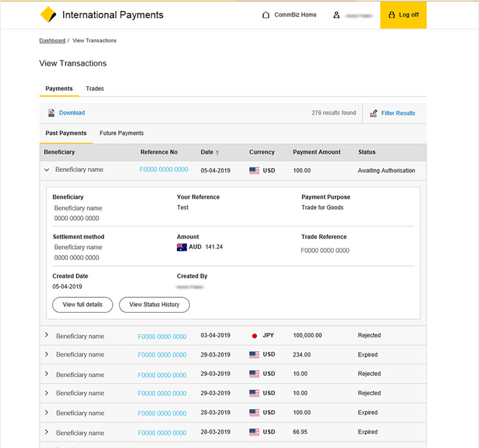Expand the 66.95 USD Expired payment row

pyautogui.click(x=47, y=432)
